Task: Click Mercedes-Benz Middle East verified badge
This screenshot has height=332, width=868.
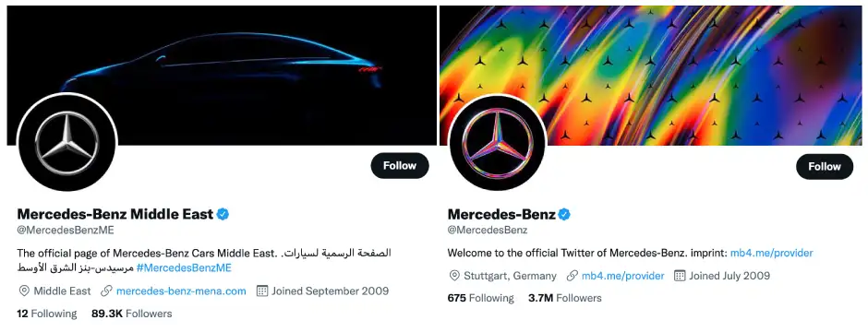Action: [x=223, y=214]
